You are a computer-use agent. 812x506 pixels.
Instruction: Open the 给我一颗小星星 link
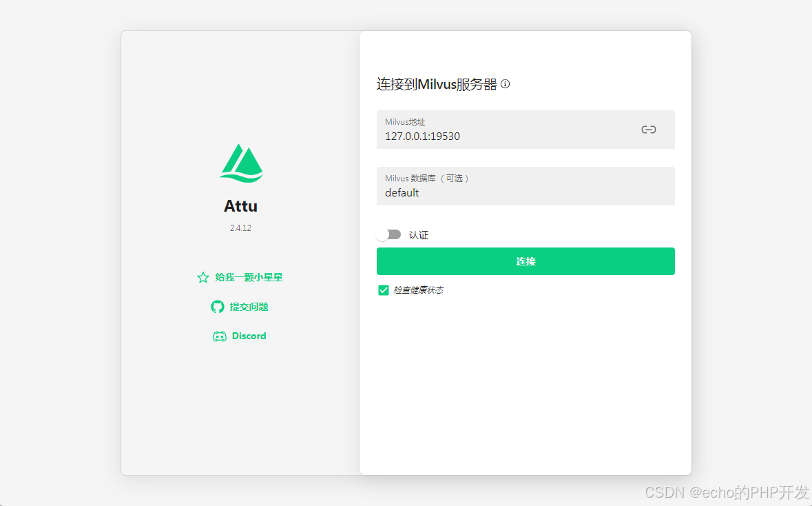pos(249,277)
